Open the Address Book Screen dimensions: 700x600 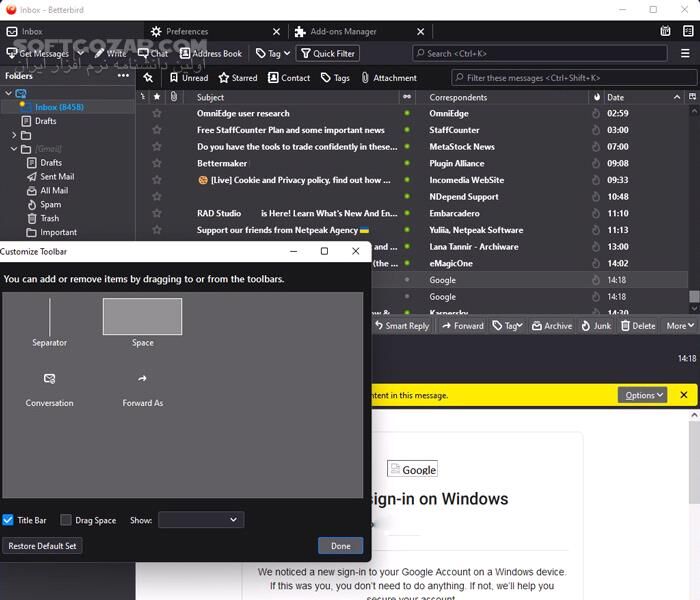click(x=211, y=53)
